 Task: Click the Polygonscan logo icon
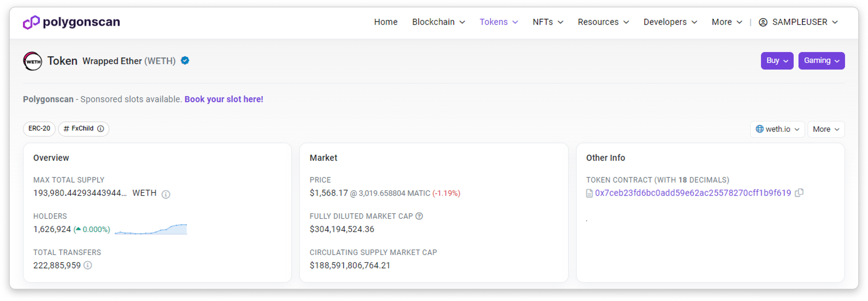point(31,22)
